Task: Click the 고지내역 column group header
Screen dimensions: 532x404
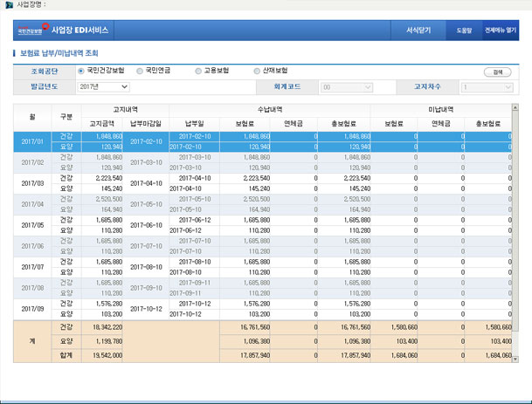Action: pos(125,110)
